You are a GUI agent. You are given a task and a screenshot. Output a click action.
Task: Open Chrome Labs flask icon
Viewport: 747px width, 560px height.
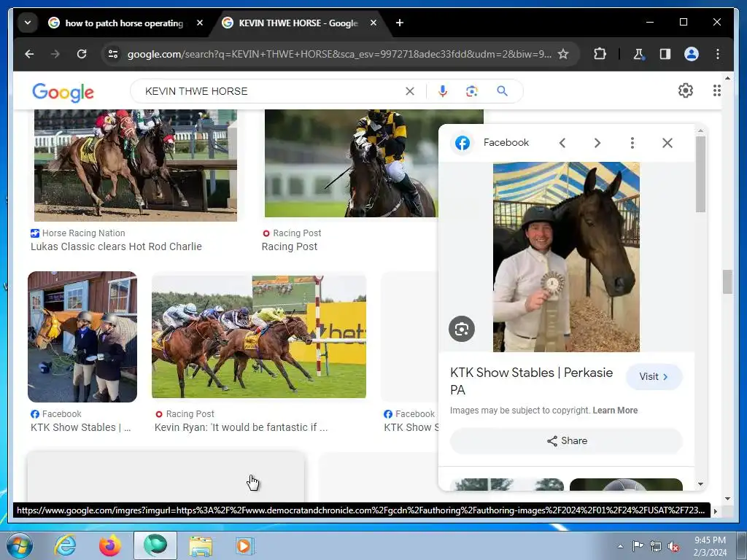click(x=638, y=54)
